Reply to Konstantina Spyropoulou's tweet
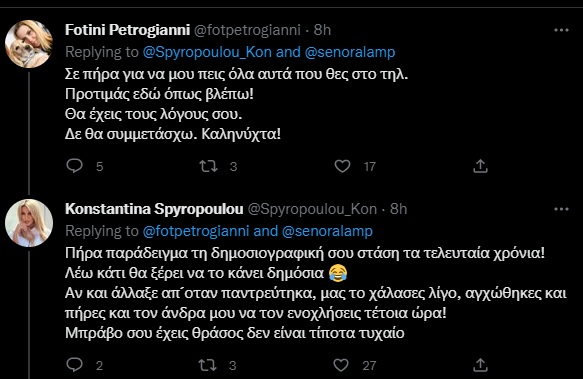583x379 pixels. tap(74, 364)
